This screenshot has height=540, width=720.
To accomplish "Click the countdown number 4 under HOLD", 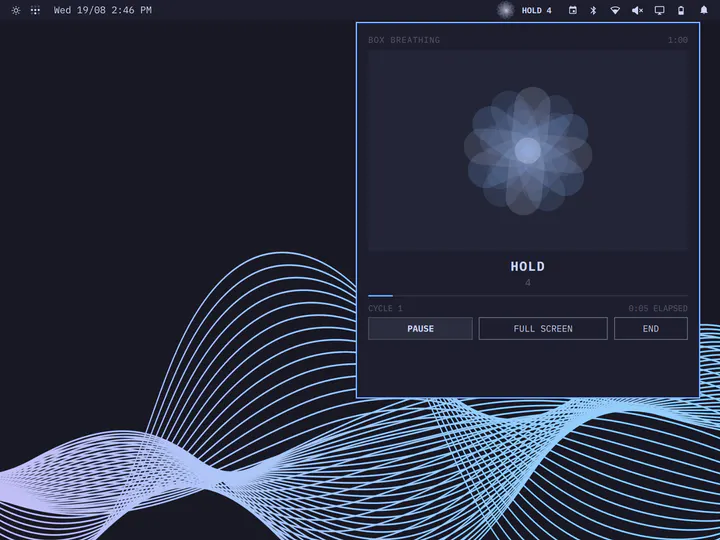I will point(528,283).
